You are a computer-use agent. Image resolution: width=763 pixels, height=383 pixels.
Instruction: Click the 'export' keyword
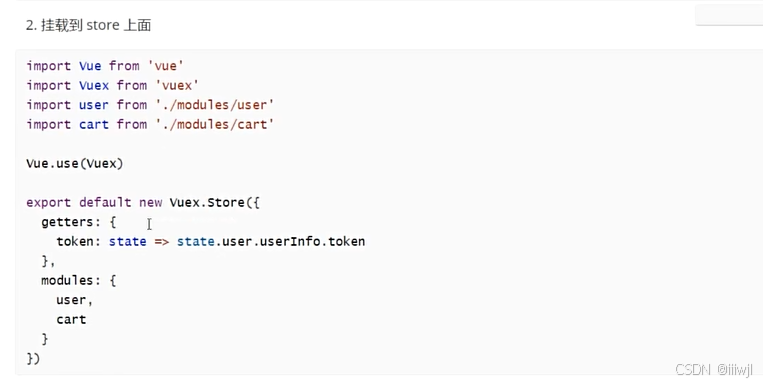pyautogui.click(x=49, y=202)
